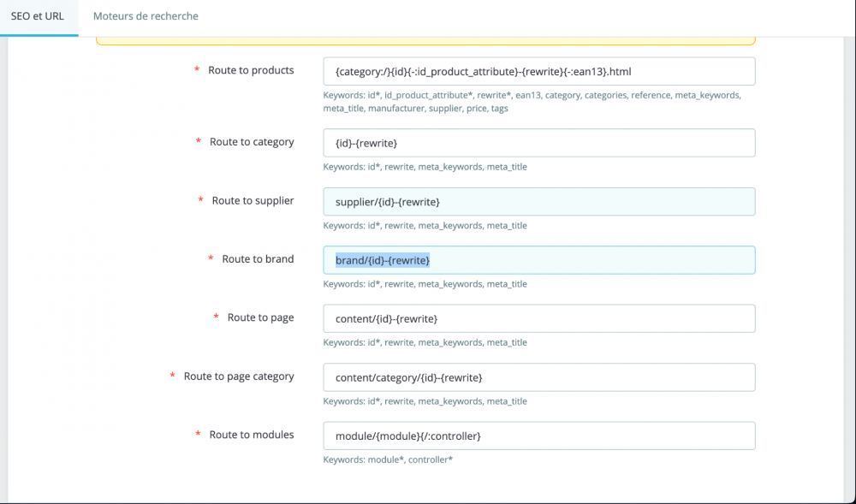The width and height of the screenshot is (856, 504).
Task: Click the meta_keywords keyword under Route to brand
Action: [x=449, y=283]
